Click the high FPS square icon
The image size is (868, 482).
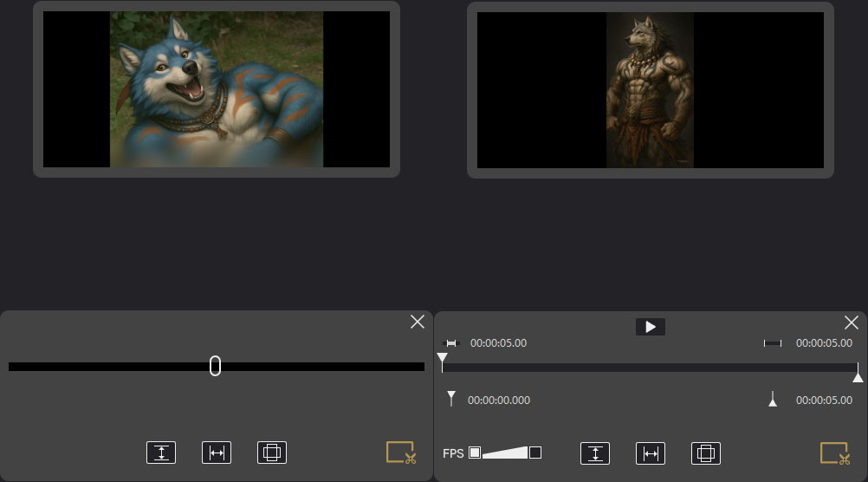point(535,453)
